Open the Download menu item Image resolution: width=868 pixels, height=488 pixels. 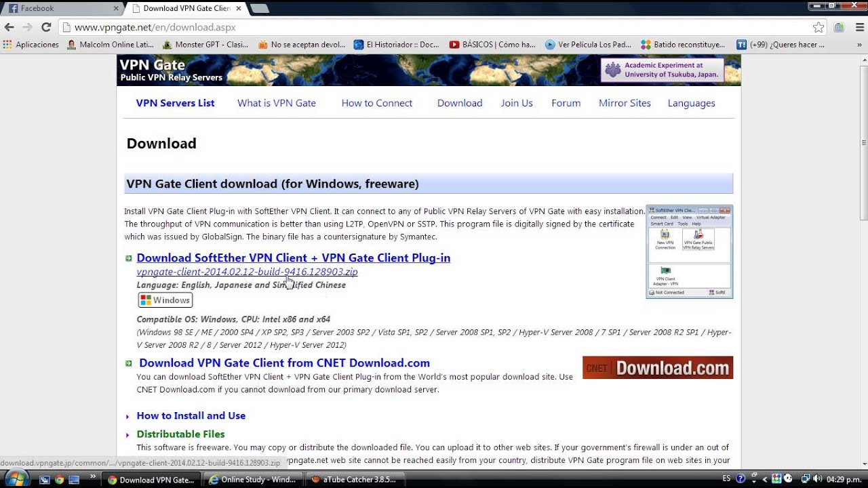point(460,103)
